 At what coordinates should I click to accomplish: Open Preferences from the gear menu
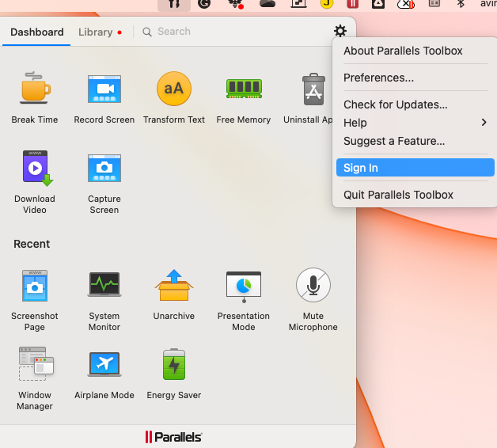point(378,78)
